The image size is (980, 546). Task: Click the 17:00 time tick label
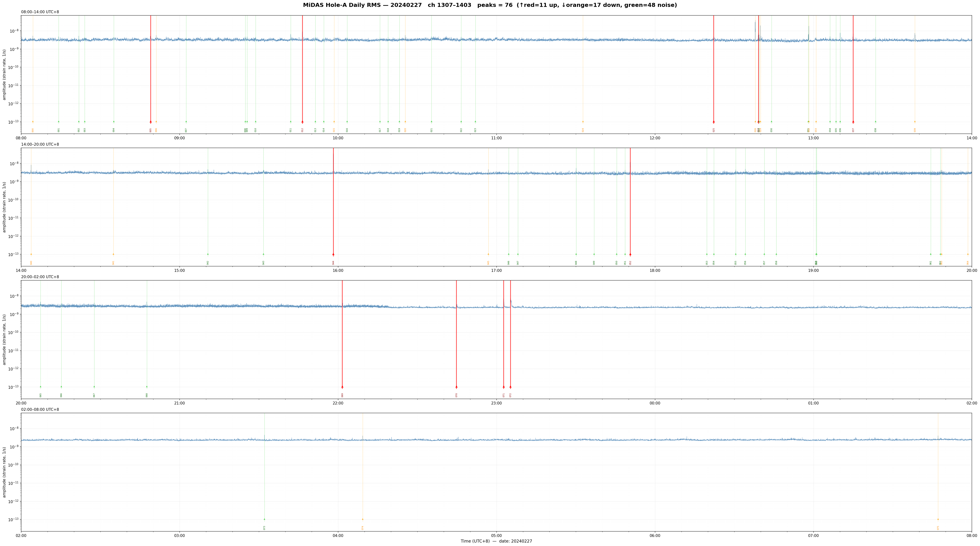tap(496, 271)
